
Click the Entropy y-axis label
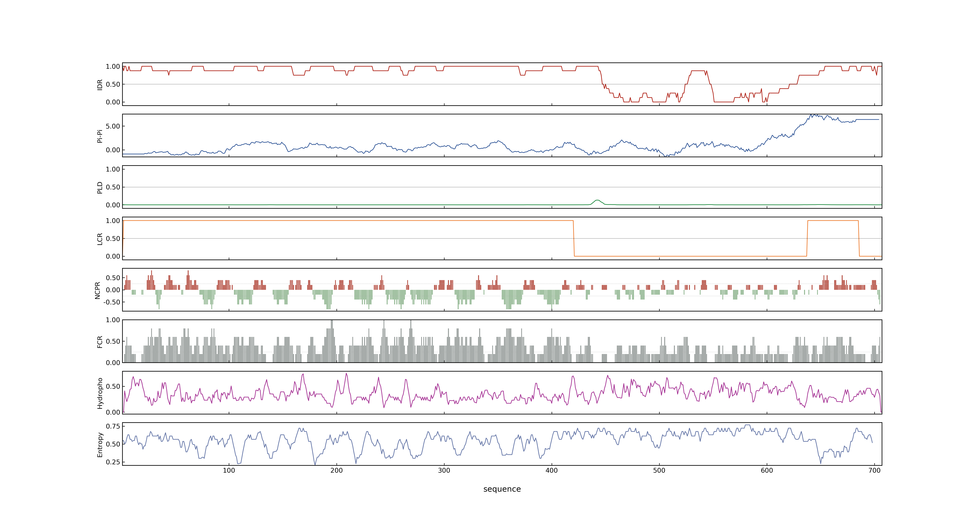(100, 444)
